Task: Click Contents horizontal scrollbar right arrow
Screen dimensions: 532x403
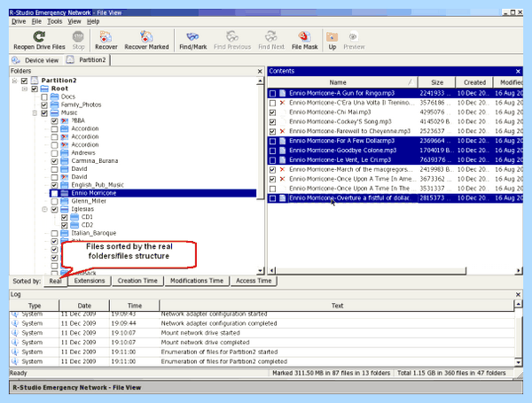Action: pyautogui.click(x=519, y=270)
